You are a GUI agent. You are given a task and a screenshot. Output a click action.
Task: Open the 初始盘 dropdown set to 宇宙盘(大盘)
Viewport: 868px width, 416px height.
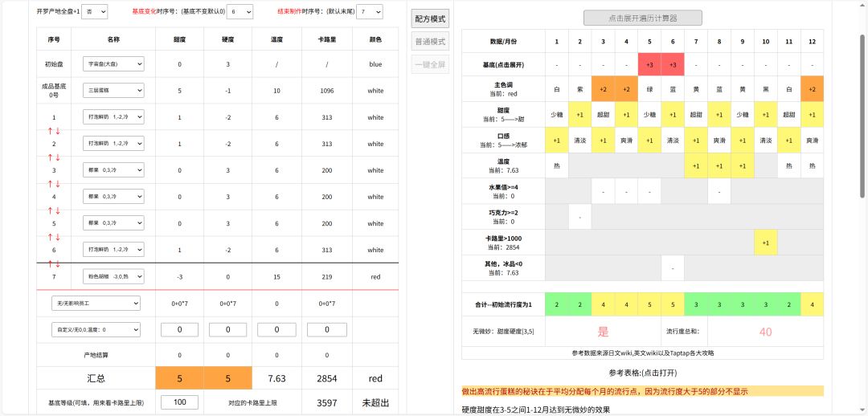tap(113, 64)
